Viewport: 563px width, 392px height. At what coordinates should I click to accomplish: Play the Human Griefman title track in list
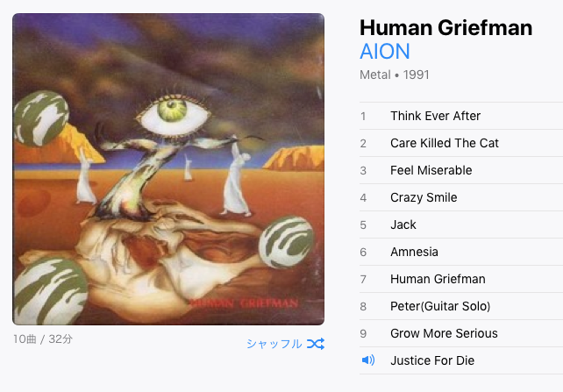pyautogui.click(x=461, y=279)
